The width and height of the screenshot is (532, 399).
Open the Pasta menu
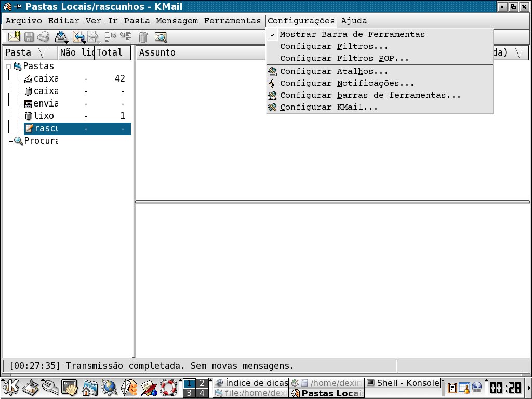coord(137,21)
